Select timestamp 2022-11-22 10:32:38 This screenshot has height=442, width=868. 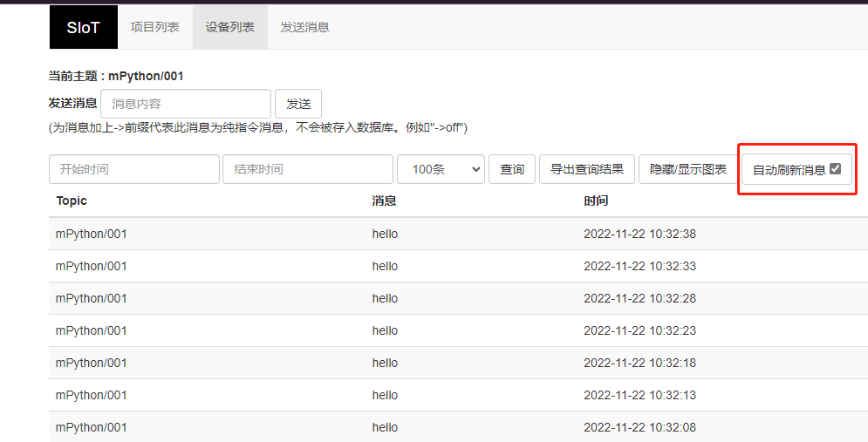640,234
